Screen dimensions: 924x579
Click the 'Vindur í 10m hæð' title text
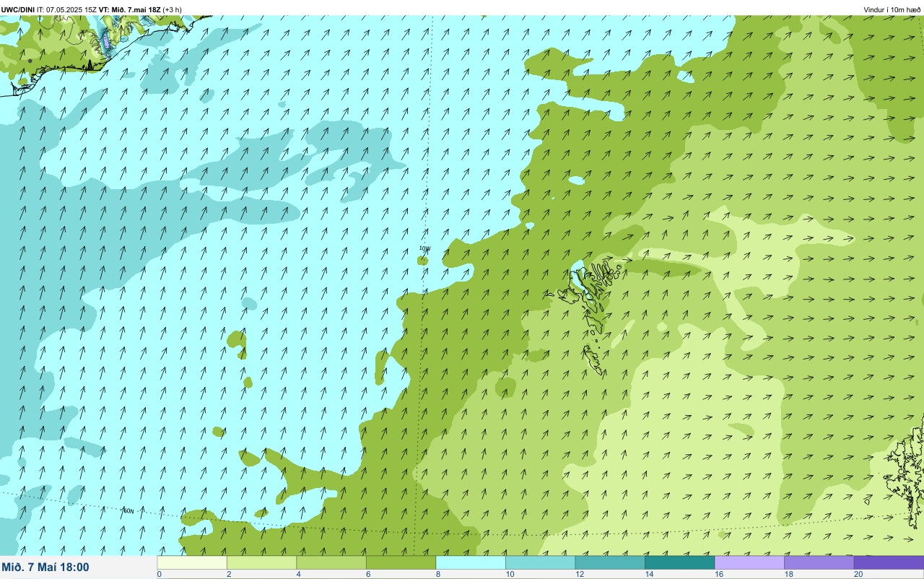click(892, 9)
